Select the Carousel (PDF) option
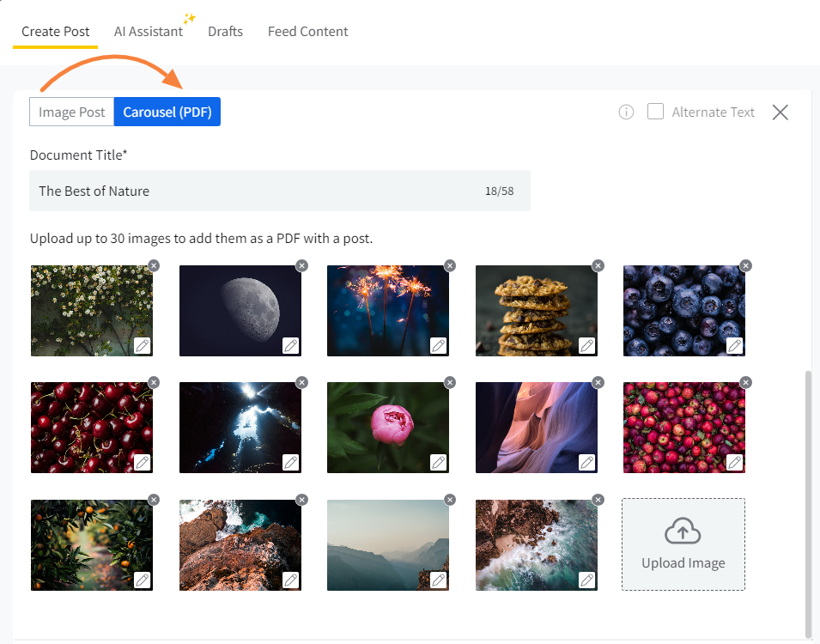The image size is (820, 644). coord(167,112)
